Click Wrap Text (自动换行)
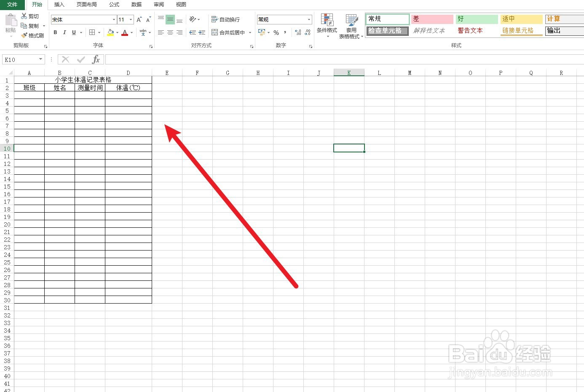The image size is (584, 392). pyautogui.click(x=225, y=19)
